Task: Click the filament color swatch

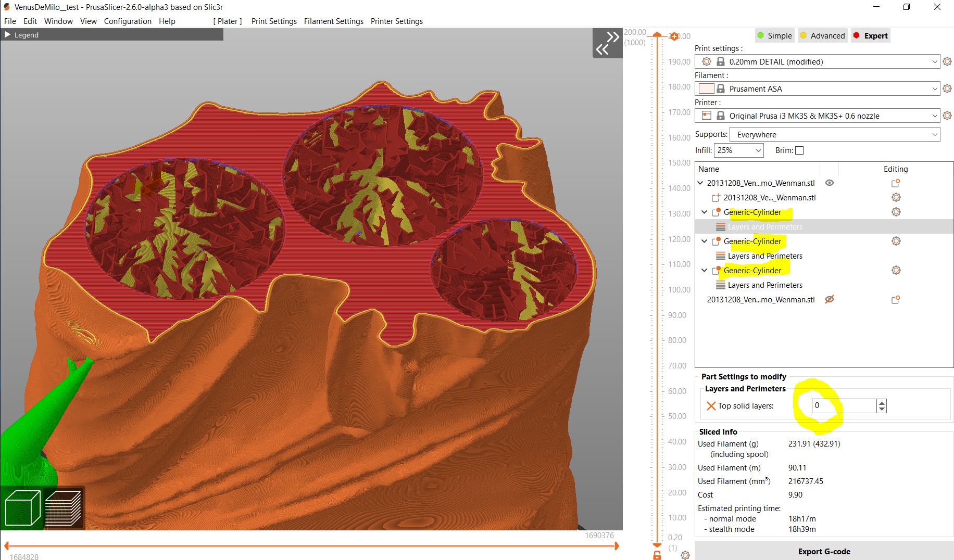Action: coord(706,88)
